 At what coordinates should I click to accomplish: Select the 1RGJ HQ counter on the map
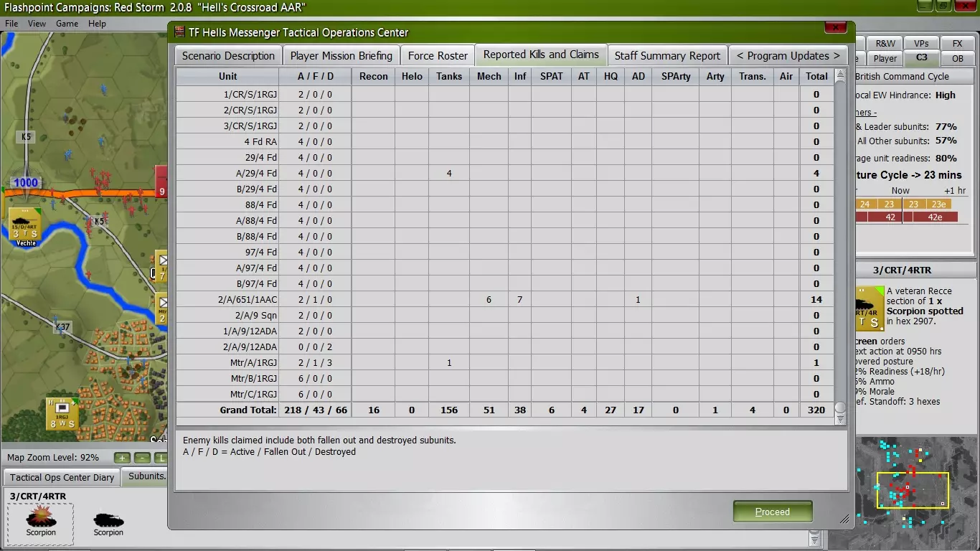click(62, 414)
